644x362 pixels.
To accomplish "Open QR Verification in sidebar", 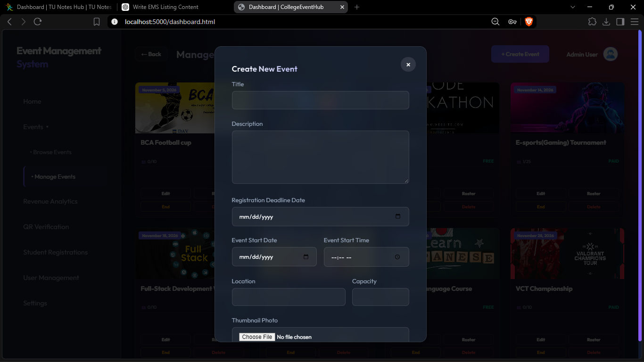I will click(46, 227).
